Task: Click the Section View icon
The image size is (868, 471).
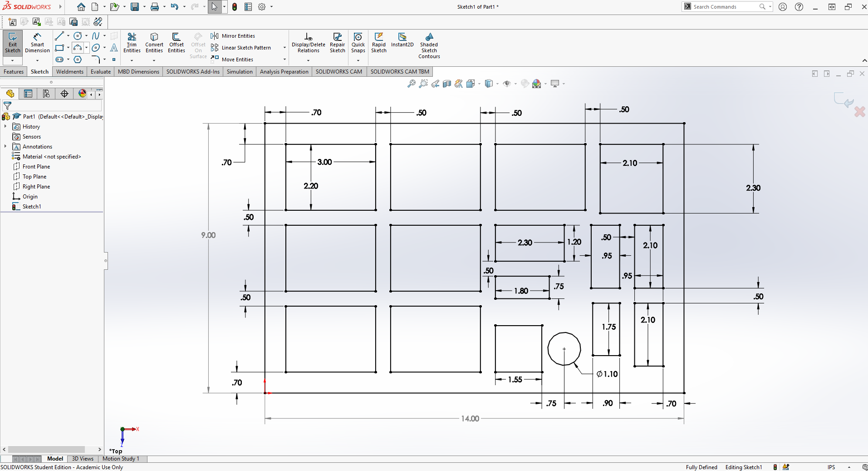Action: click(x=447, y=84)
